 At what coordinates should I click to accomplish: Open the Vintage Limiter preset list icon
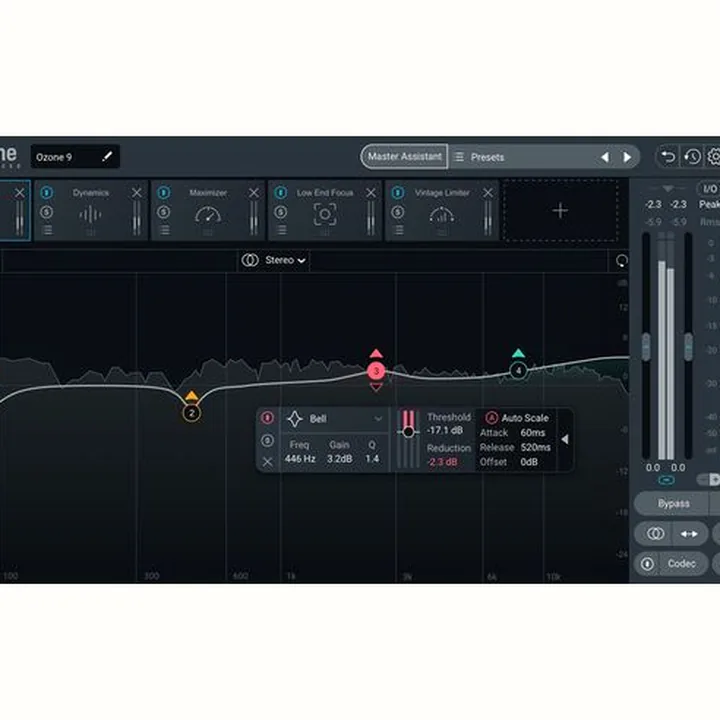click(399, 230)
